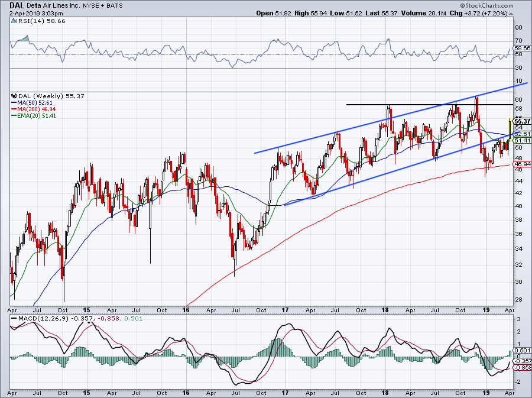Select the EMA(20) 51.41 legend entry
Viewport: 532px width, 398px height.
(x=34, y=115)
